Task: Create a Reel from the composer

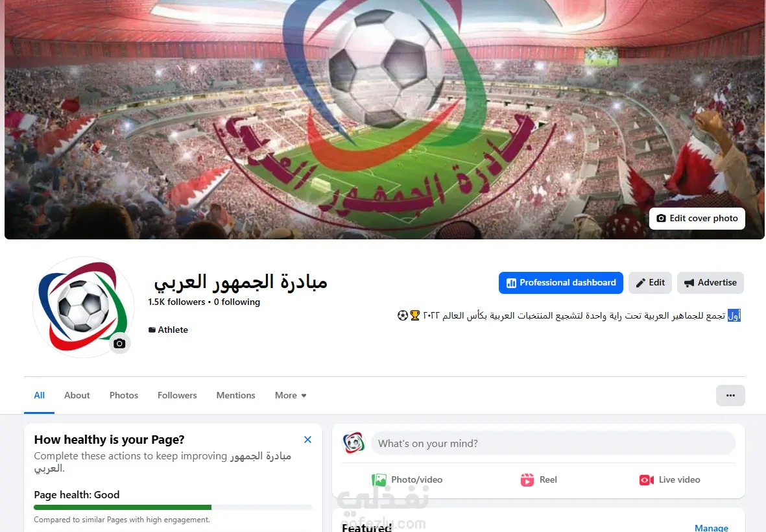Action: click(539, 479)
